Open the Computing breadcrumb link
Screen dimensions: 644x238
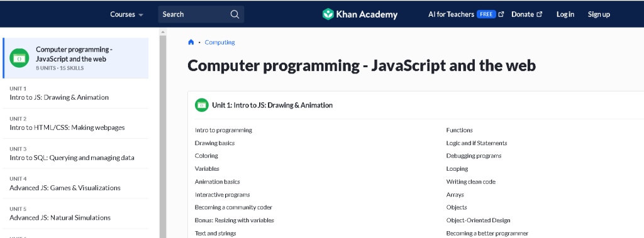tap(219, 42)
